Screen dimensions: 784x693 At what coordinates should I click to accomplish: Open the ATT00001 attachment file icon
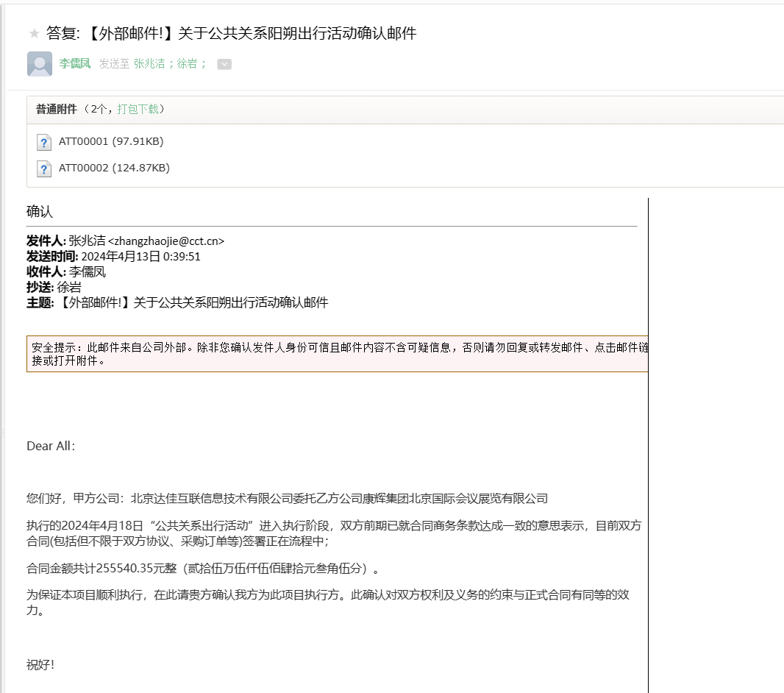(44, 142)
